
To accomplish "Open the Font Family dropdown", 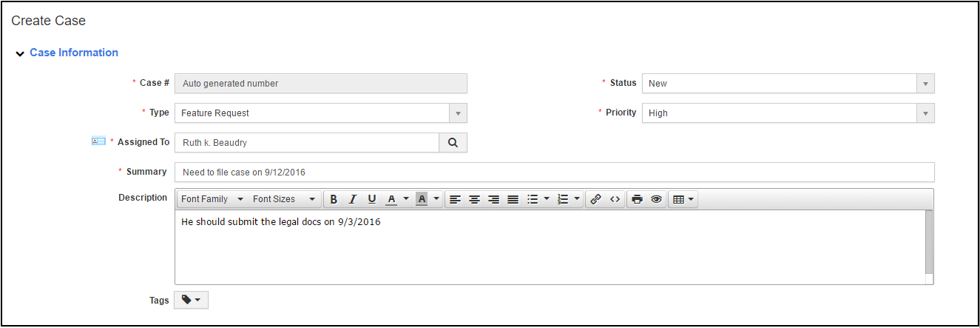I will pos(212,199).
